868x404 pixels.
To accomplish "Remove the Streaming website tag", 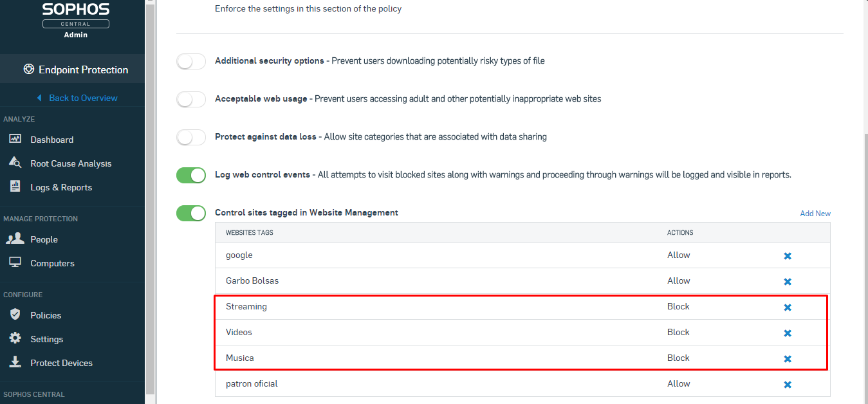I will click(x=787, y=308).
